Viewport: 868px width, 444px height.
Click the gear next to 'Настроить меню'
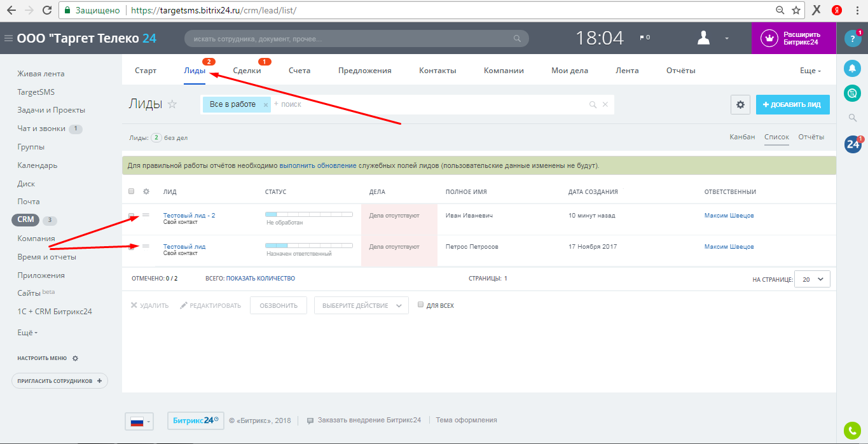click(75, 358)
